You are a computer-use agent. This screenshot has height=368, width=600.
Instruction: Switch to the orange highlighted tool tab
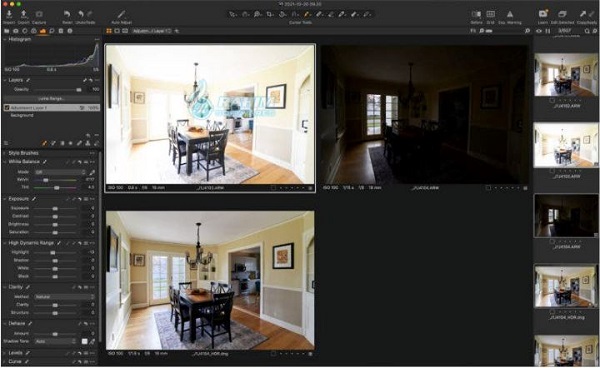tap(42, 31)
